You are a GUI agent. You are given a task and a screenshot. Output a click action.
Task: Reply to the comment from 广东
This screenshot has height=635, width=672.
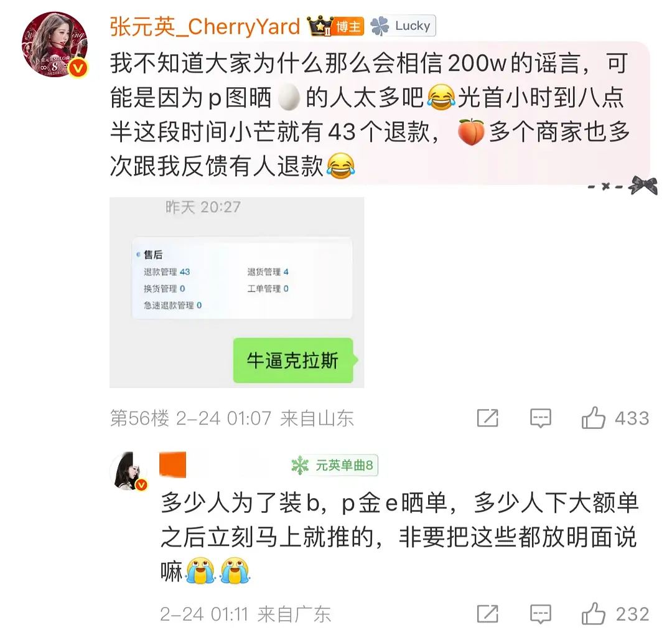point(541,614)
